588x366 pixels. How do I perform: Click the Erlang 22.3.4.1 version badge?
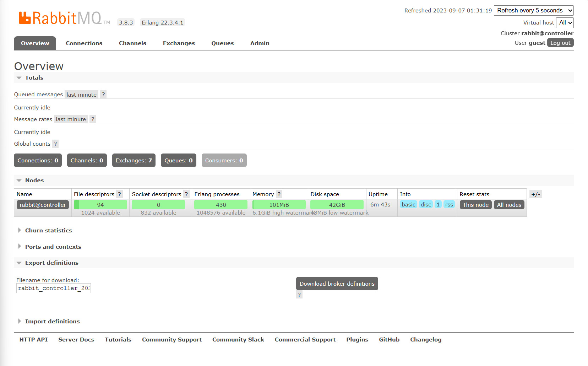163,22
